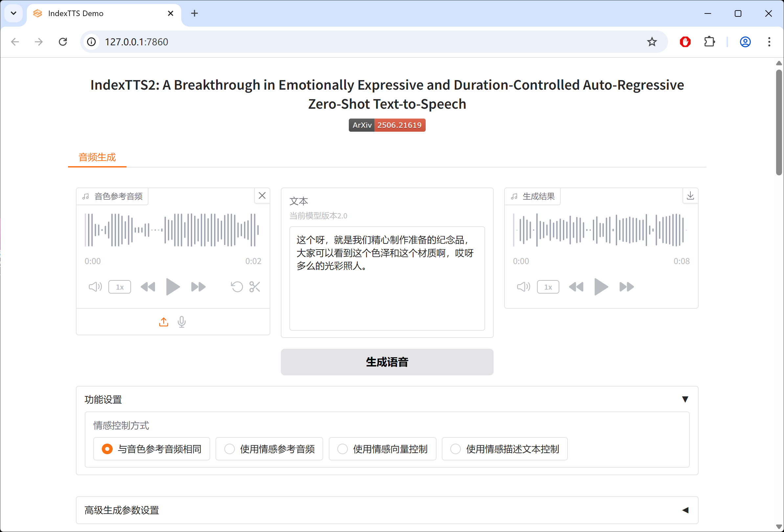Fast-forward the generated result audio
This screenshot has width=784, height=532.
pos(626,287)
